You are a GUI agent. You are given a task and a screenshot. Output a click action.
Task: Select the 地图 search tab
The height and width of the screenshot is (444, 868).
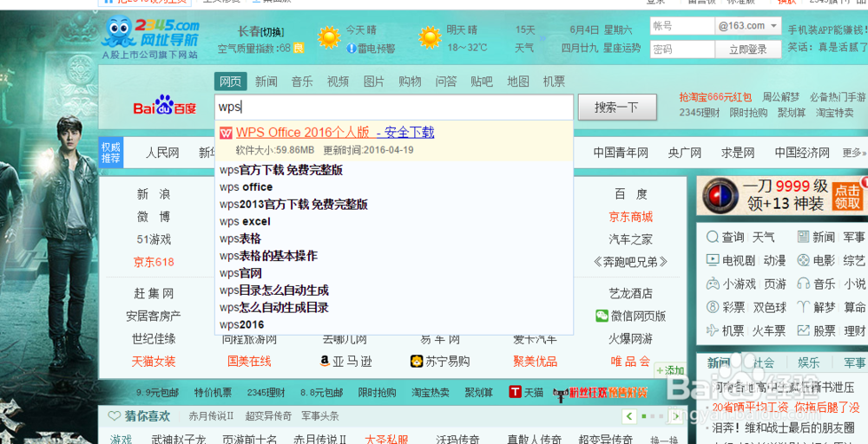(518, 82)
